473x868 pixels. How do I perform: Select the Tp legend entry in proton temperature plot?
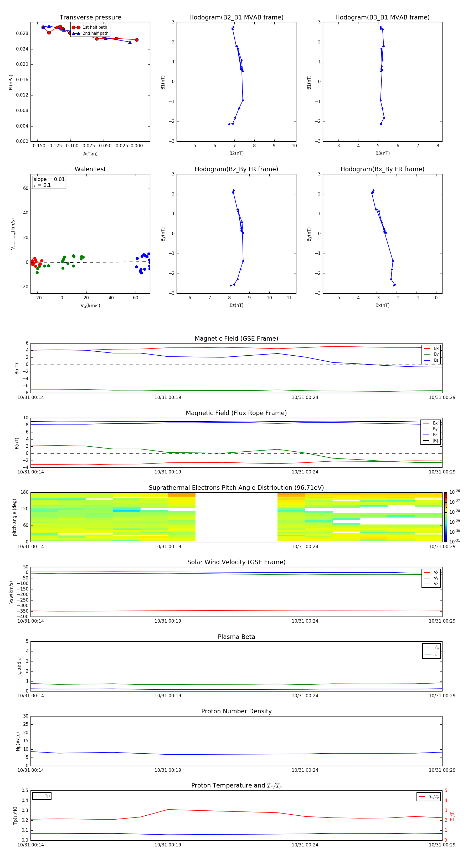coord(42,796)
